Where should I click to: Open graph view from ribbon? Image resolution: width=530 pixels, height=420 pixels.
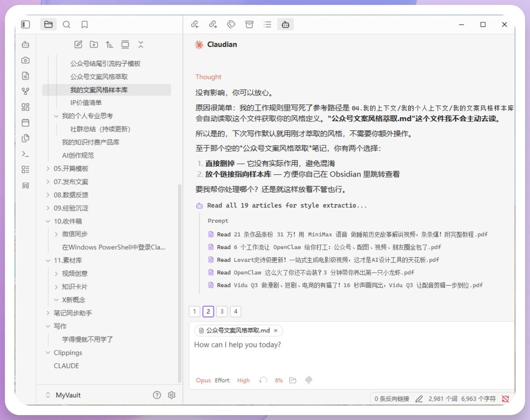click(x=26, y=91)
